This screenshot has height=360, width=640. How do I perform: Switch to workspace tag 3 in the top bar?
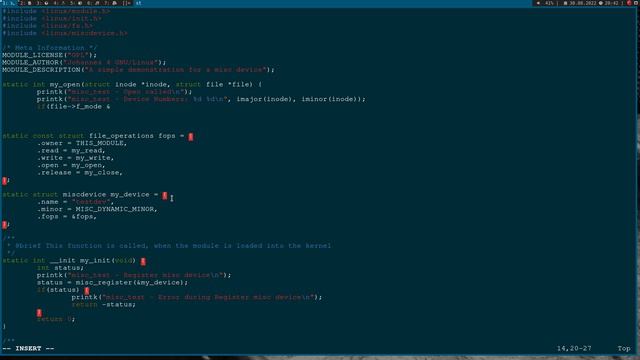[42, 3]
